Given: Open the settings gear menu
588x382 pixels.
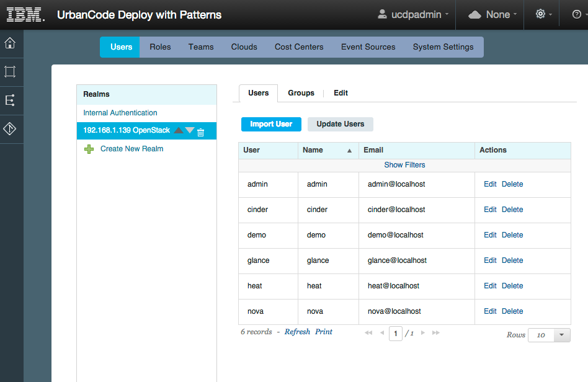Looking at the screenshot, I should [x=543, y=14].
